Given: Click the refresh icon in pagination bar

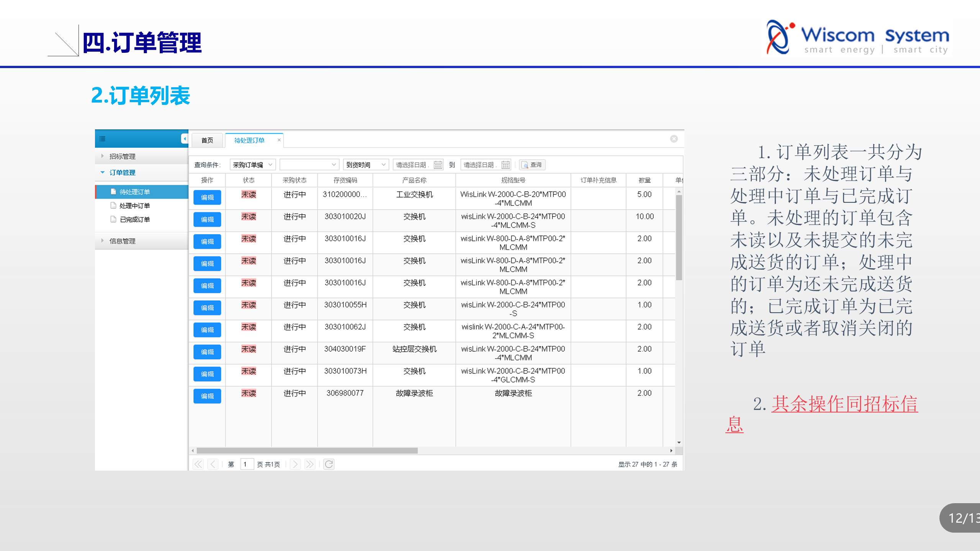Looking at the screenshot, I should tap(329, 464).
